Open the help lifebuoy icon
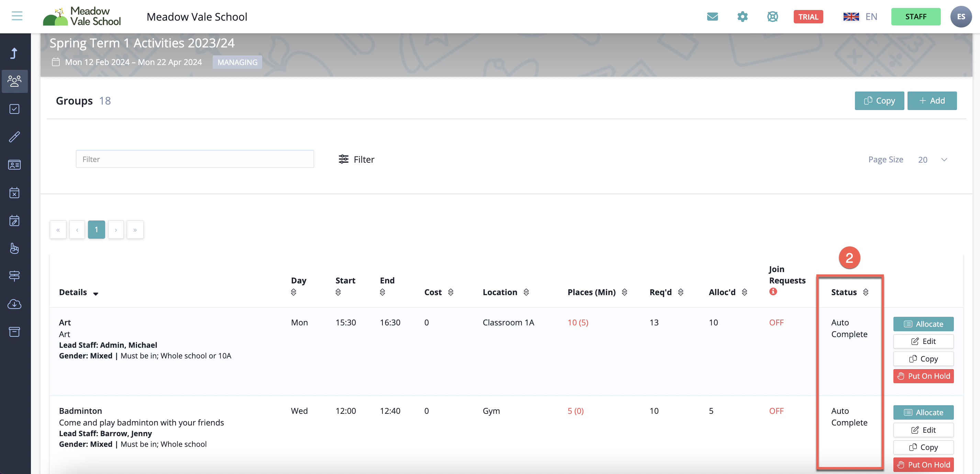980x474 pixels. click(772, 17)
